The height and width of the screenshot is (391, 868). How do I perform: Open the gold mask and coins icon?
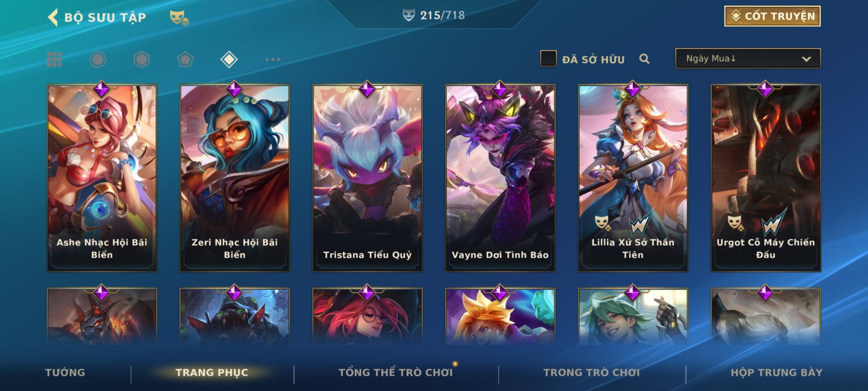179,17
